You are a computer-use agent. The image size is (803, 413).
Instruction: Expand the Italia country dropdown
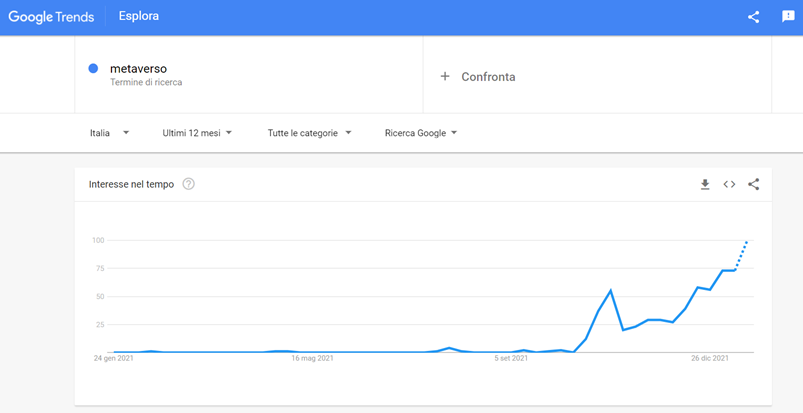click(109, 132)
